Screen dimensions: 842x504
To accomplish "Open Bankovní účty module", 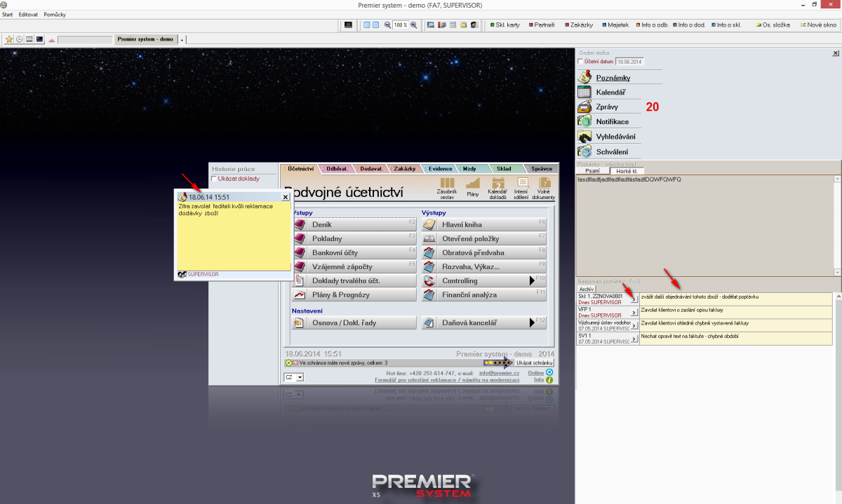I will coord(354,253).
